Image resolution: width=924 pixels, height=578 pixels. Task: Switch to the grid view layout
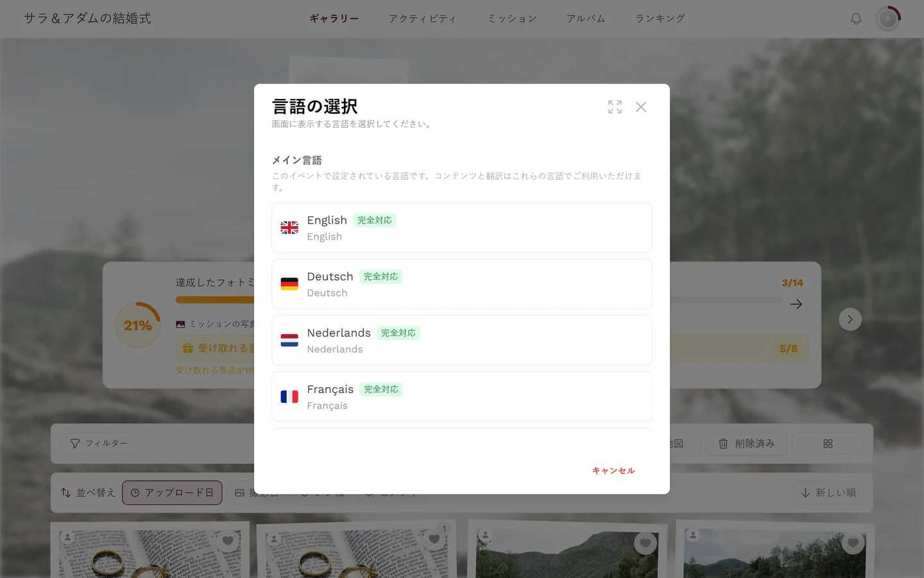[x=828, y=444]
